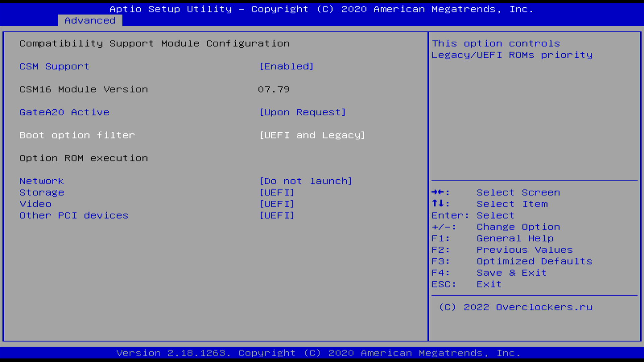Open the GateA20 Active [Upon Request] value

[302, 112]
